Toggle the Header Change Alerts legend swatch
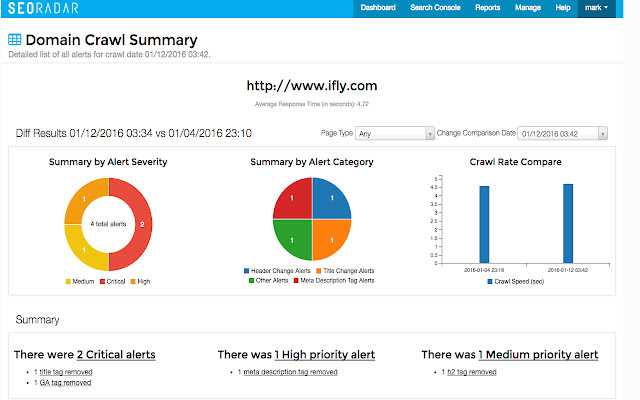 click(x=247, y=271)
